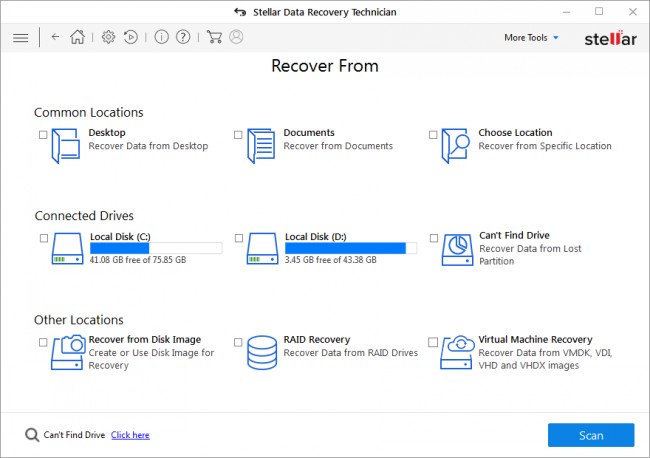Image resolution: width=650 pixels, height=458 pixels.
Task: Click the Can't Find Drive icon
Action: point(457,250)
